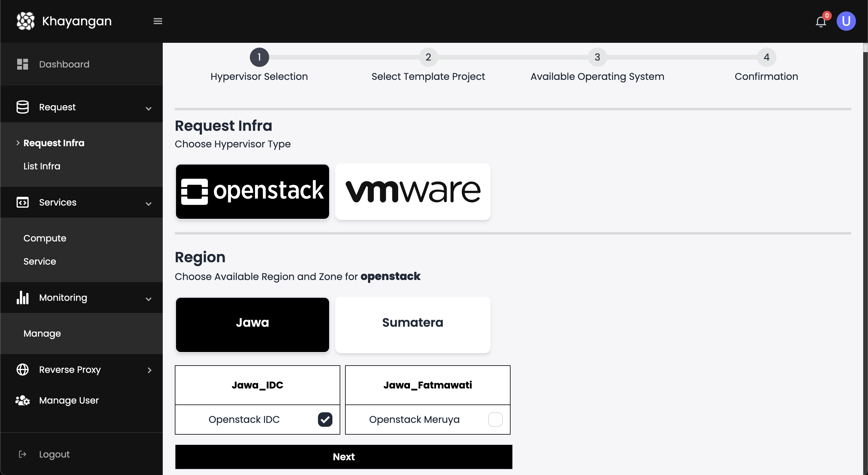Select the List Infra menu item
This screenshot has height=475, width=868.
(x=42, y=166)
